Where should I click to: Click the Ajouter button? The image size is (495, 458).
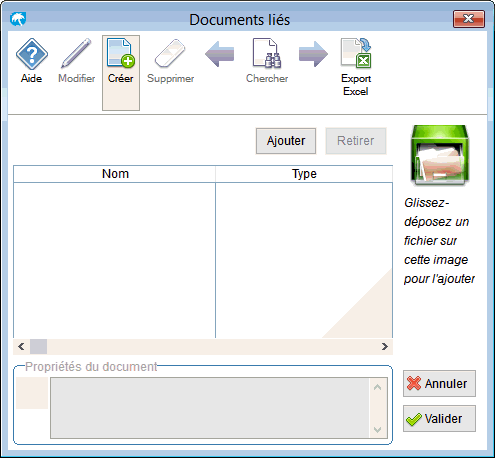pyautogui.click(x=286, y=141)
